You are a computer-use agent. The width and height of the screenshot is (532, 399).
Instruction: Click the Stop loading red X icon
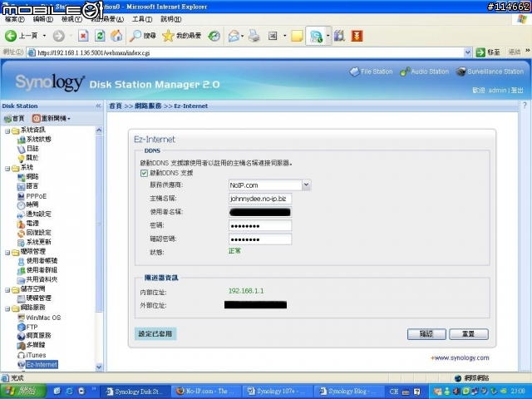pos(83,36)
